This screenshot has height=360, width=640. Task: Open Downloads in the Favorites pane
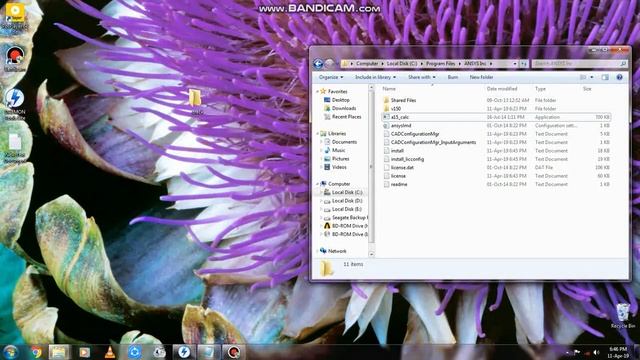(344, 108)
